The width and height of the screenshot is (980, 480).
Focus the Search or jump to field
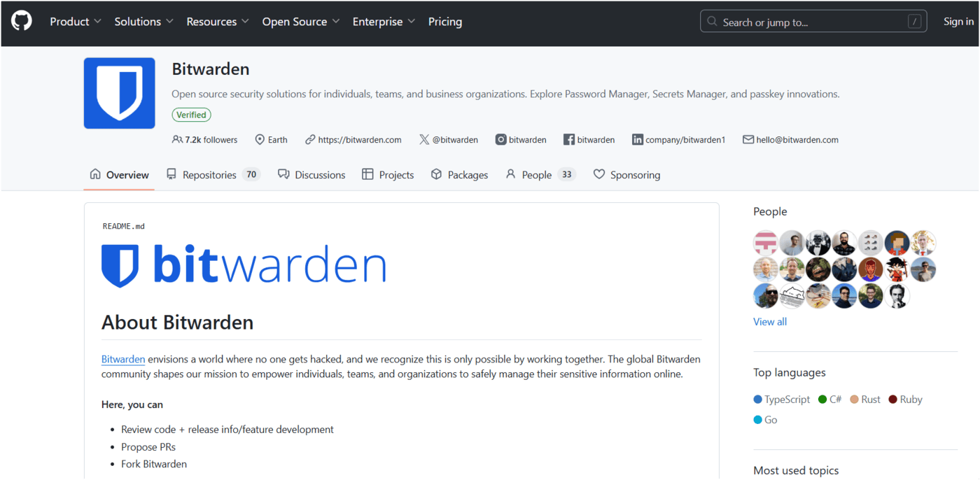tap(813, 22)
